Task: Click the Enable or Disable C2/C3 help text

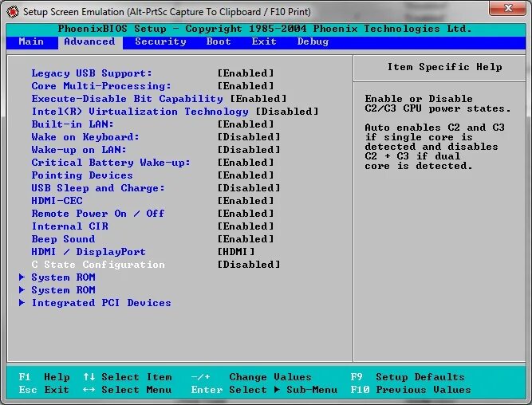Action: [438, 104]
